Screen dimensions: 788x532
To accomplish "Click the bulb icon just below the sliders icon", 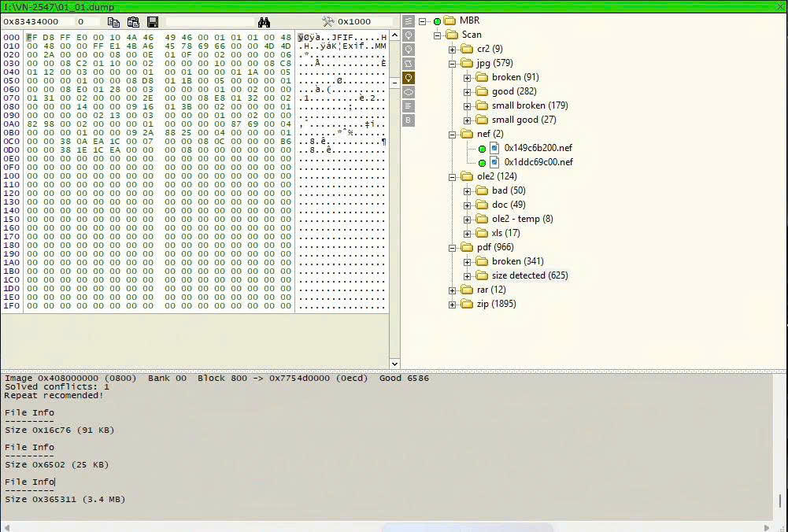I will point(409,35).
